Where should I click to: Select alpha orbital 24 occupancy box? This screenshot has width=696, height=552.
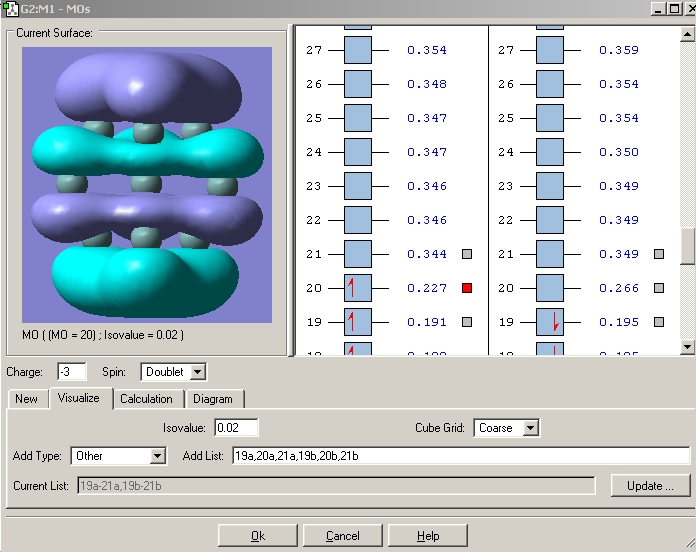pos(358,152)
